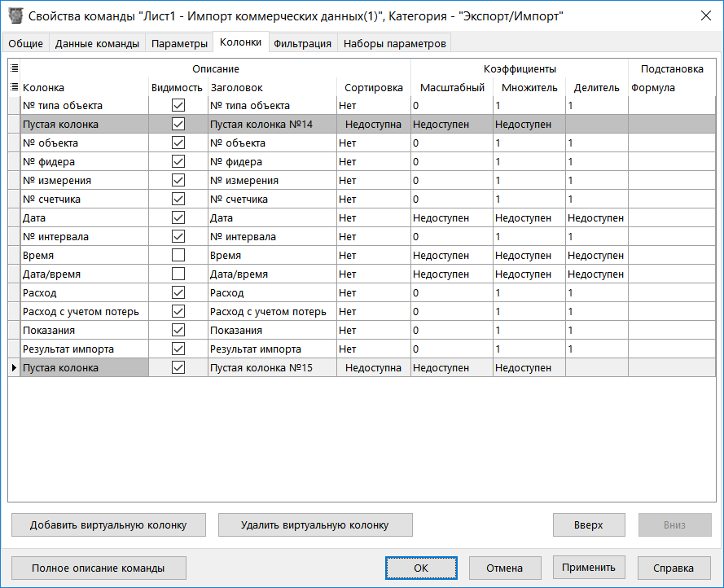Screen dimensions: 724x588
Task: Switch to the Фильтрация tab
Action: (302, 43)
